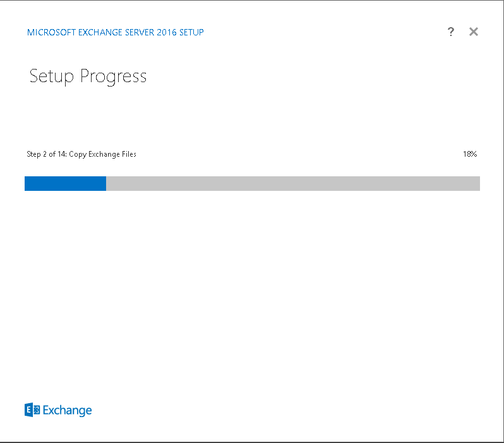504x443 pixels.
Task: Click the word SERVER in the title
Action: click(140, 32)
